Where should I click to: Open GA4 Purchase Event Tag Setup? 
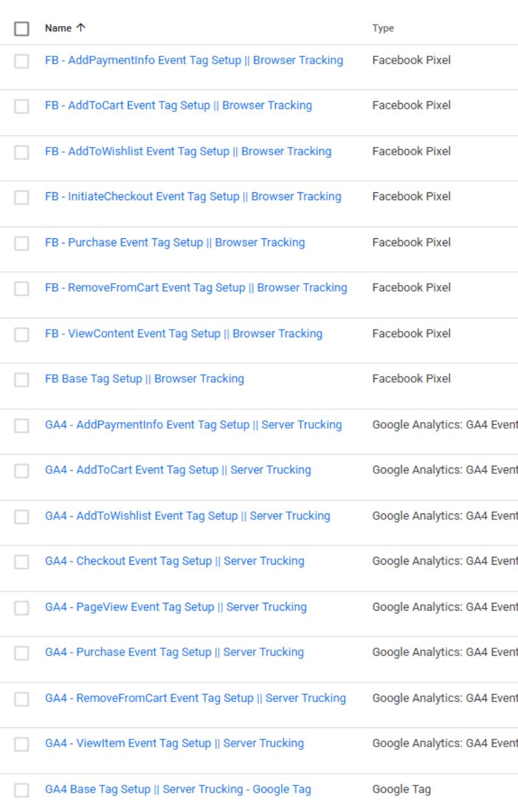pos(174,653)
